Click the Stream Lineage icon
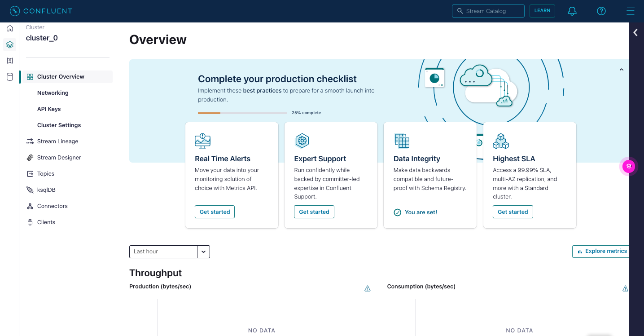644x336 pixels. (30, 141)
